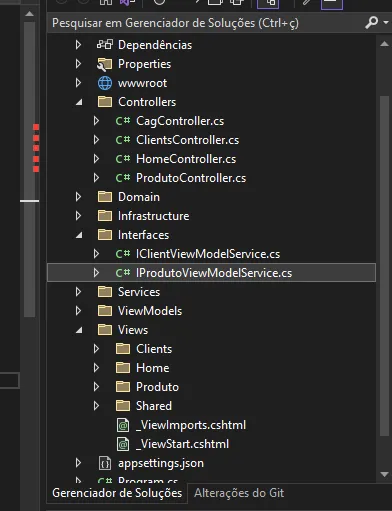This screenshot has height=511, width=392.
Task: Click the _ViewStart.cshtml Razor file icon
Action: 123,444
